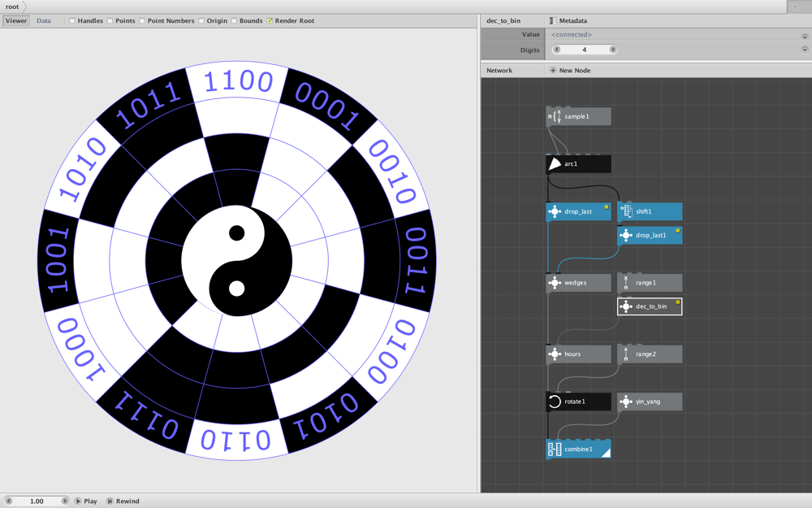Click the hours node icon
The image size is (812, 508).
[555, 354]
